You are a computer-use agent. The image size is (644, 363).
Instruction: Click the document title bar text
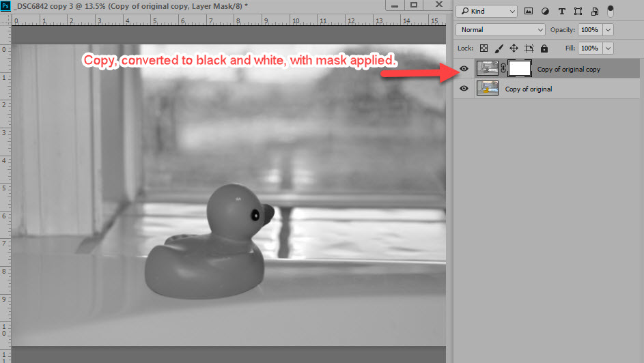click(130, 6)
